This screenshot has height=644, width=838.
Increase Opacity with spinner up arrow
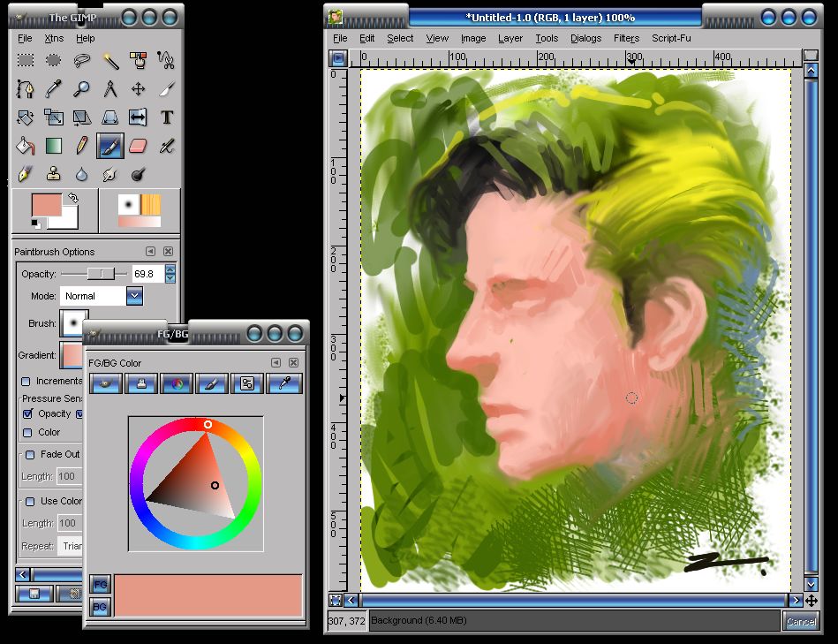(170, 269)
